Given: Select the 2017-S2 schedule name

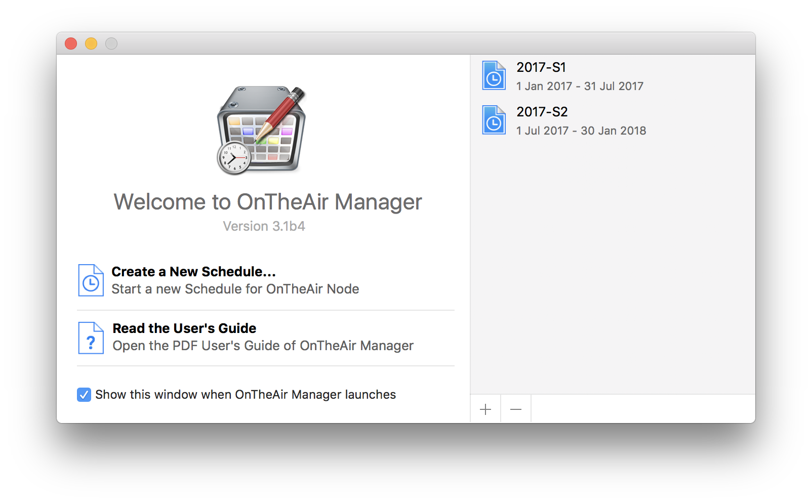Looking at the screenshot, I should tap(542, 112).
